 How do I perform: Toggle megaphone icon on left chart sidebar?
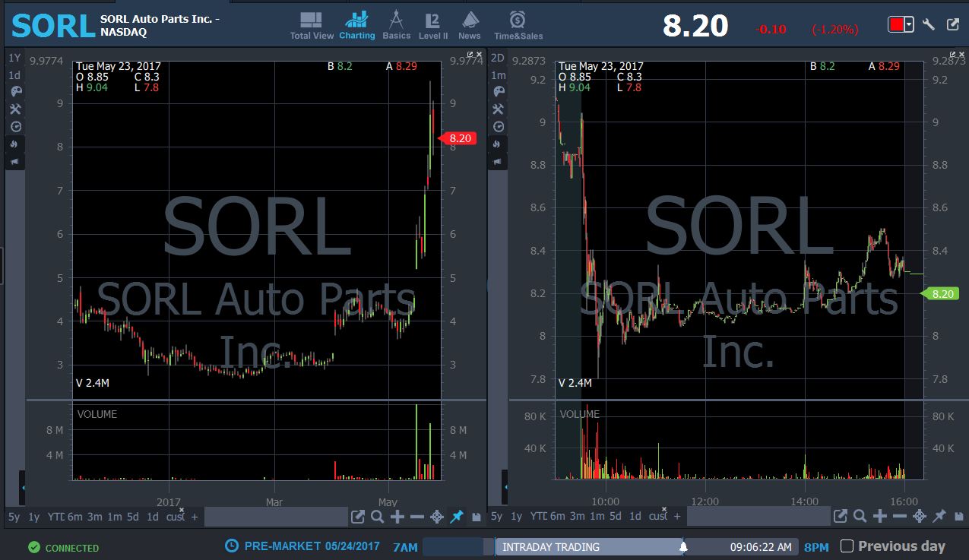click(16, 161)
